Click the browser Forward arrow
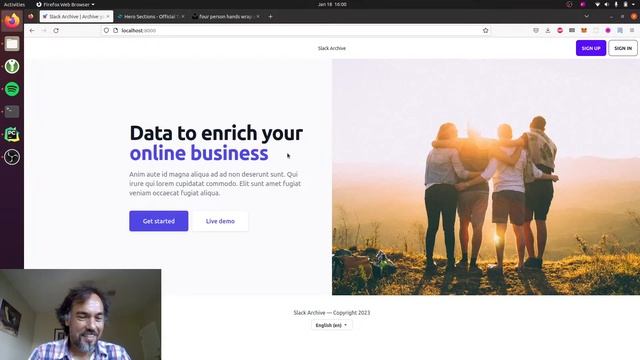640x360 pixels. 44,31
